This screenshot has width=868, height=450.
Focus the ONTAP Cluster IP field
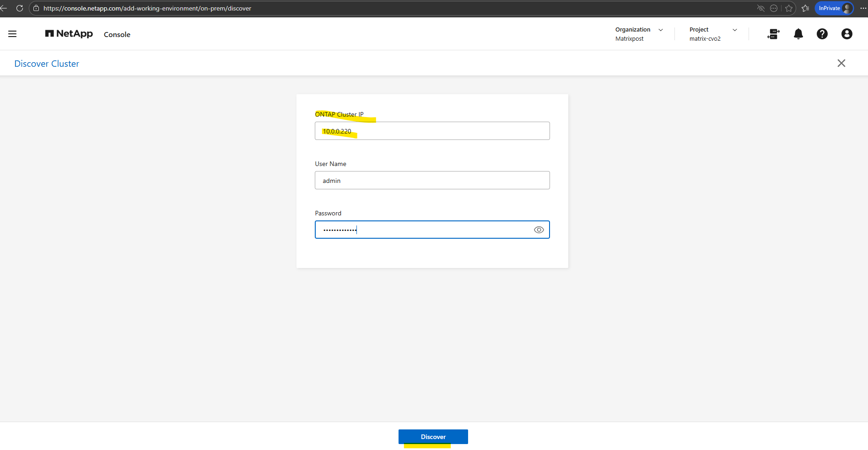[432, 131]
